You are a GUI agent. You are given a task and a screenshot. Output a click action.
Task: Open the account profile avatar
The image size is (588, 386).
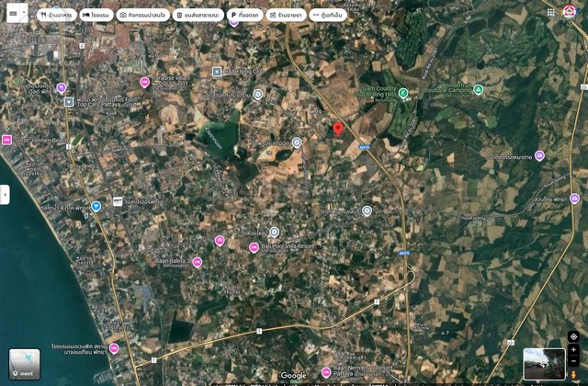[570, 12]
